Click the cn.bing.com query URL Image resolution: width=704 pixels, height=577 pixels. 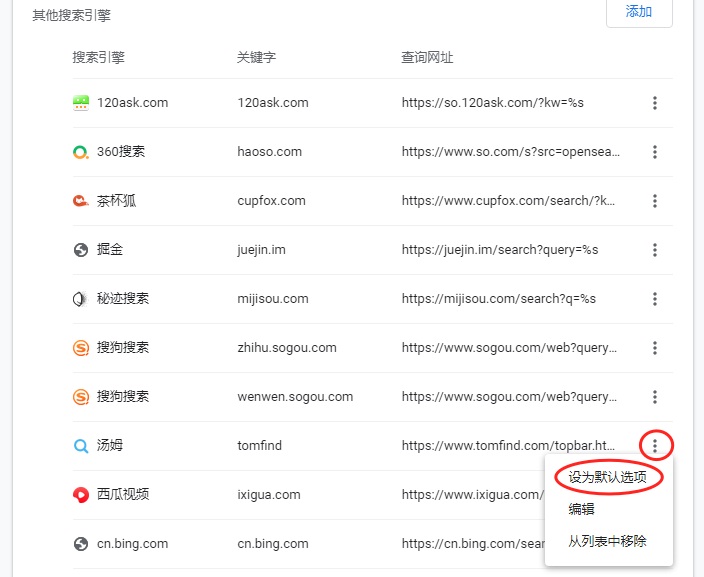[x=473, y=543]
